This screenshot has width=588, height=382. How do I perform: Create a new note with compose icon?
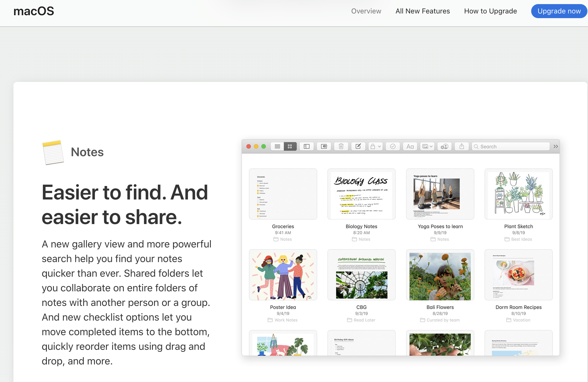358,147
